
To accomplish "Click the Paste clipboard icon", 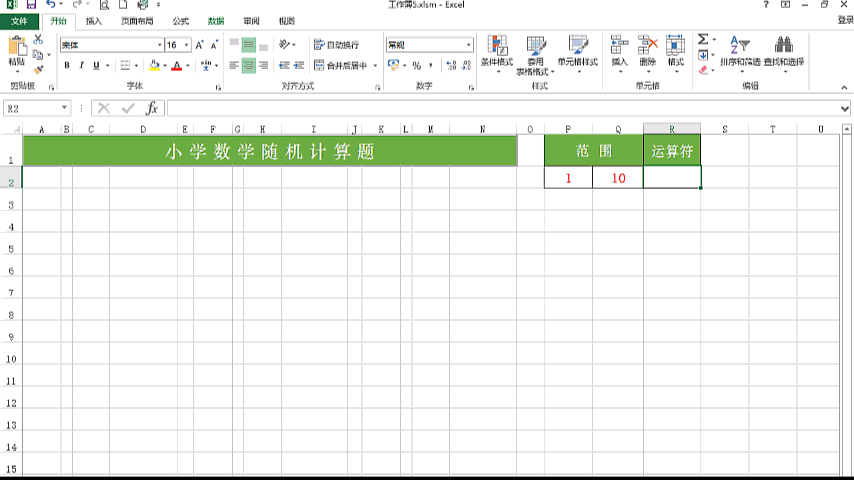I will point(17,46).
